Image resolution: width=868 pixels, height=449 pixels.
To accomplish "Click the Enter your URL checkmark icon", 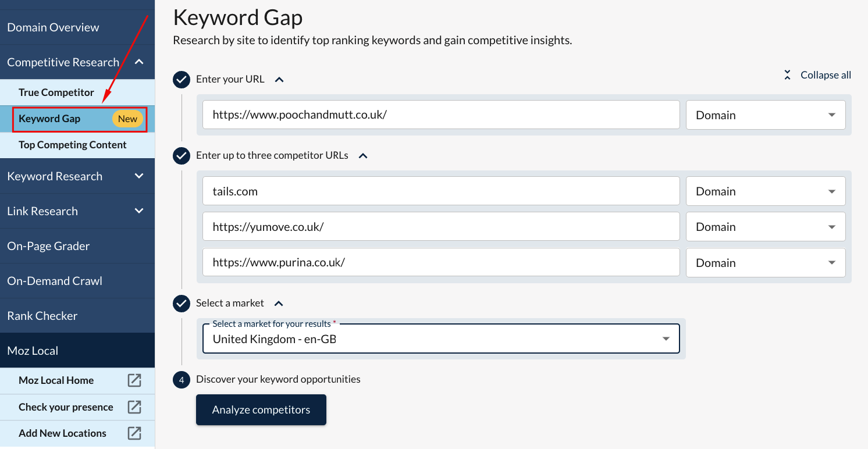I will [182, 79].
